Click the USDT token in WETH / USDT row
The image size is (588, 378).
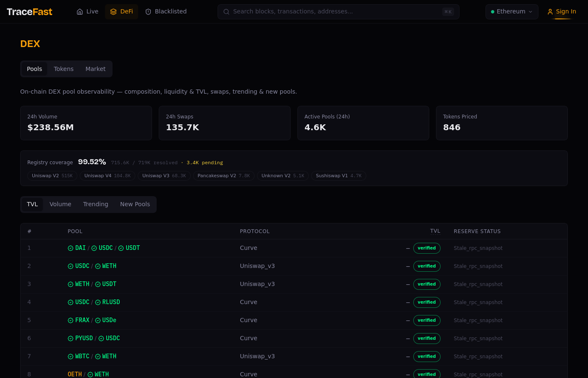(109, 284)
